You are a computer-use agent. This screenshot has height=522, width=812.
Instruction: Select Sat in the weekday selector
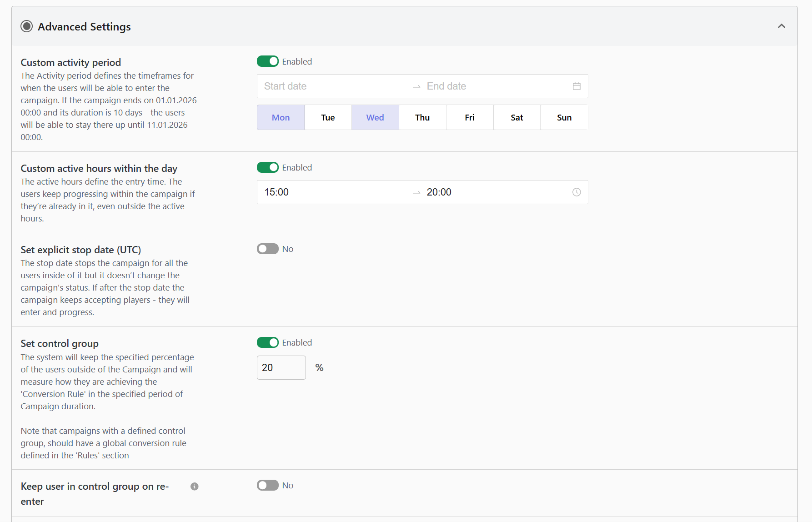(x=517, y=117)
